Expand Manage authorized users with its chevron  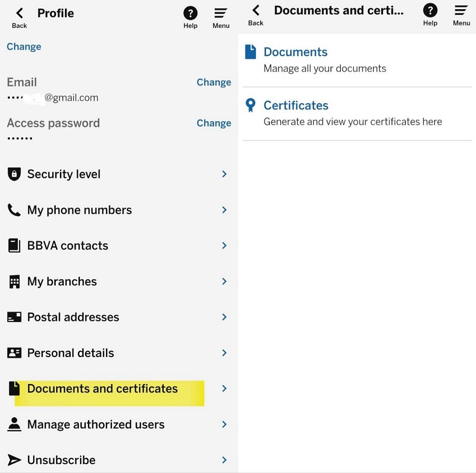pyautogui.click(x=225, y=424)
